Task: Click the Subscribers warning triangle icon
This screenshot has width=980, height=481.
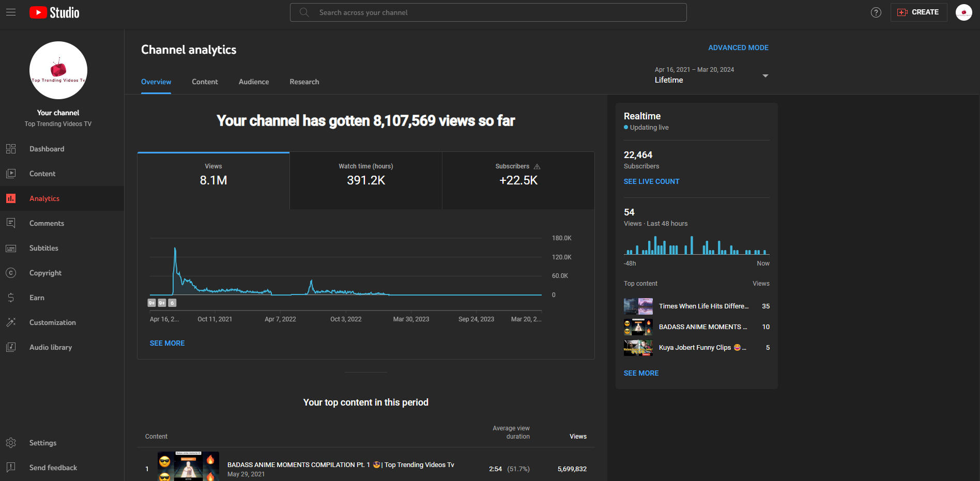Action: point(537,166)
